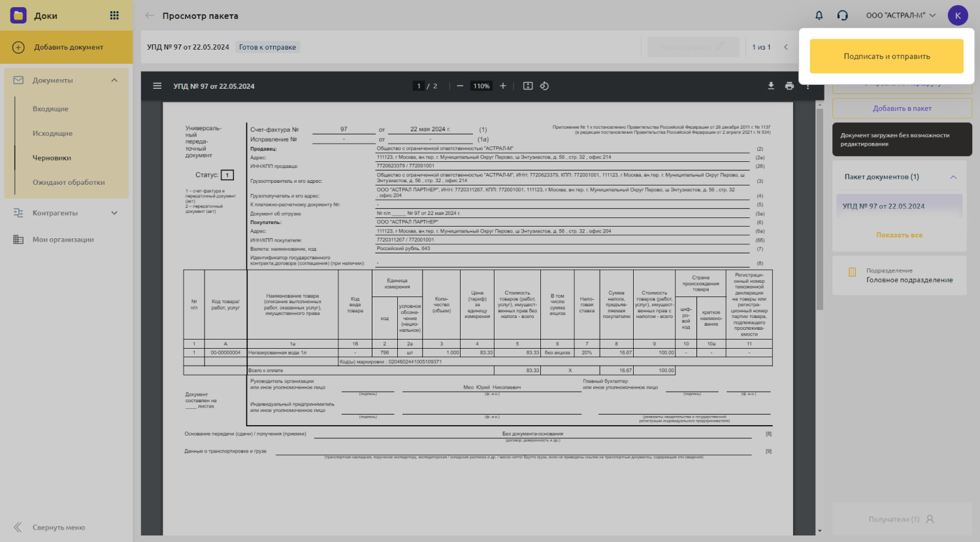Click the notification bell icon
980x542 pixels.
(x=819, y=16)
